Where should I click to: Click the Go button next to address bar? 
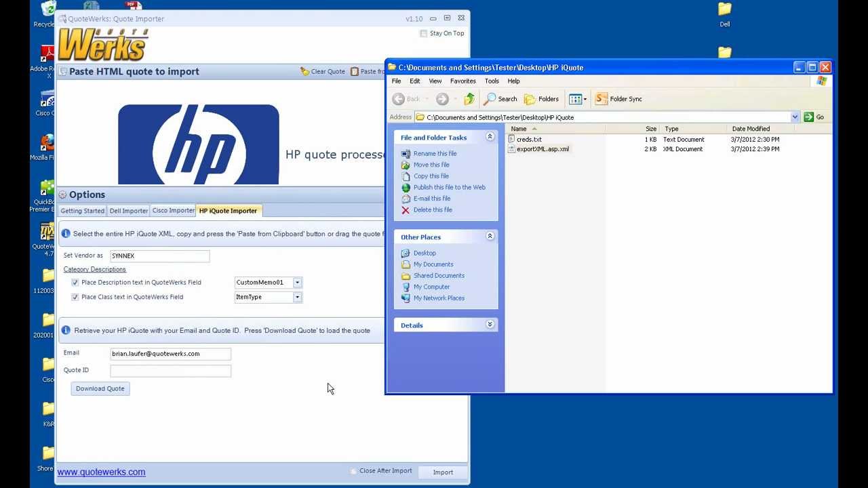click(814, 117)
